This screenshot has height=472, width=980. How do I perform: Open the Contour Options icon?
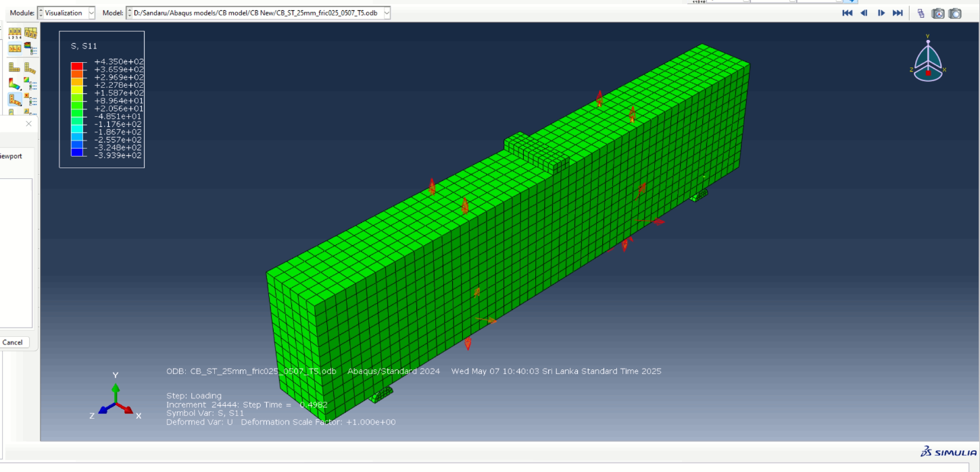click(27, 80)
